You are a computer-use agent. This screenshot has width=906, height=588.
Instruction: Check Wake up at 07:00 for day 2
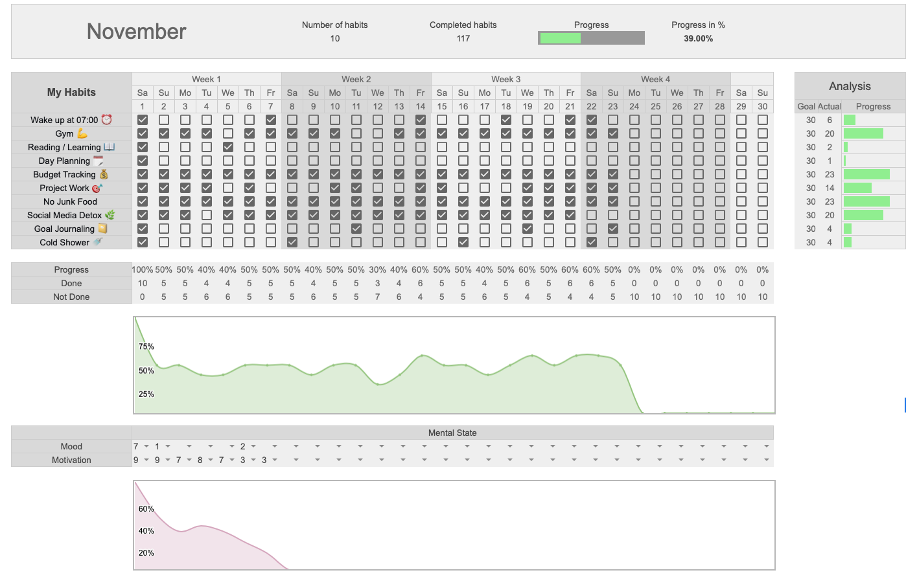pos(164,120)
